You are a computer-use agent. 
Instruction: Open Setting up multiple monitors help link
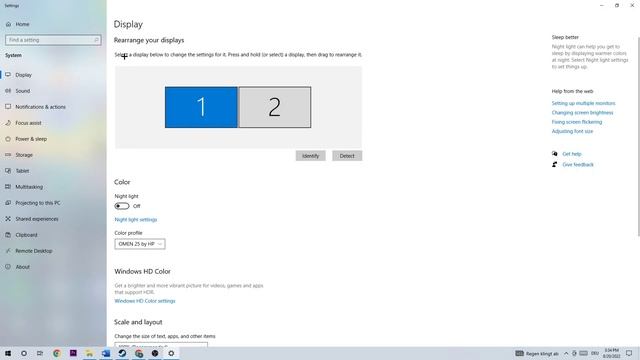pyautogui.click(x=583, y=103)
